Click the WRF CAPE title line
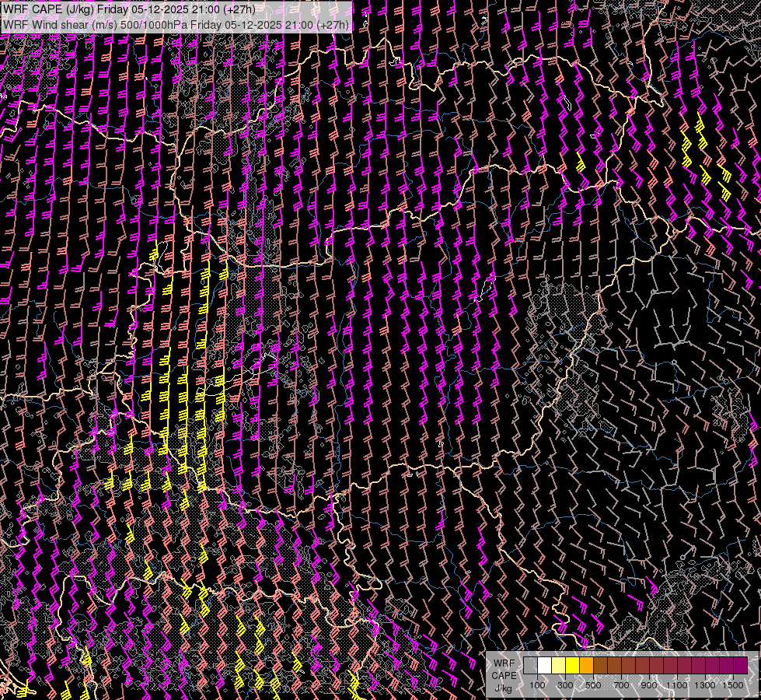 point(129,9)
